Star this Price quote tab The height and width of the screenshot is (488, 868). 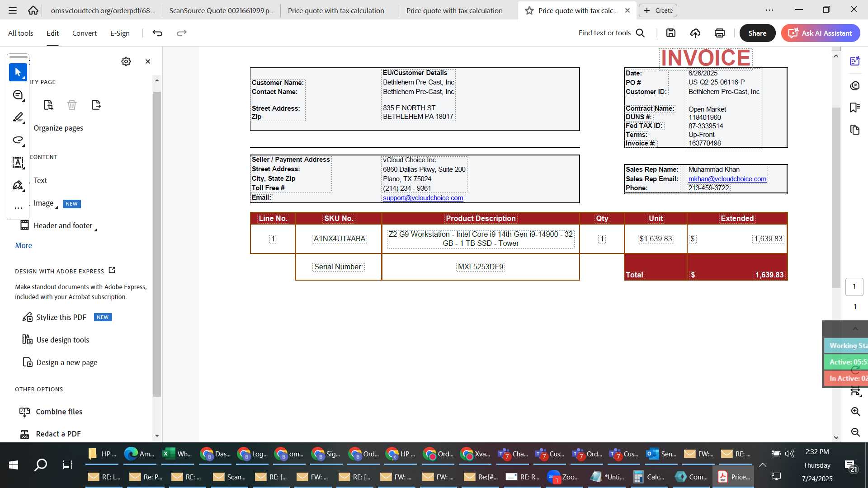(529, 10)
